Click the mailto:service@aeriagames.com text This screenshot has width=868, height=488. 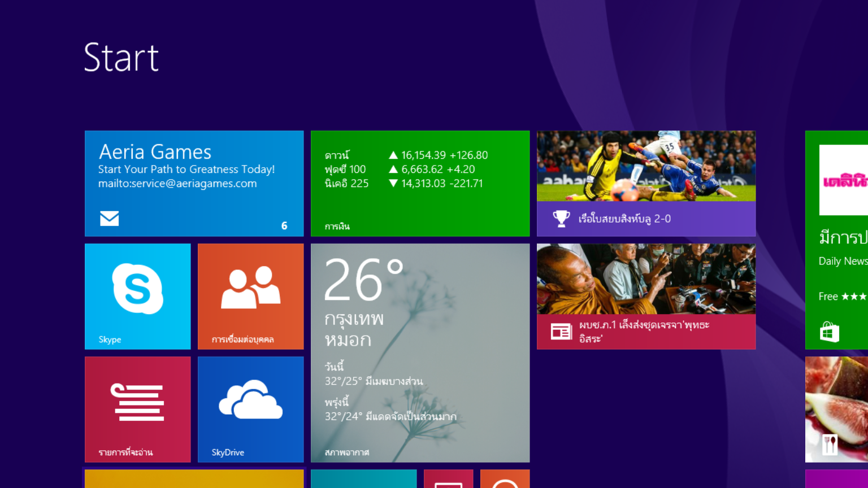177,184
